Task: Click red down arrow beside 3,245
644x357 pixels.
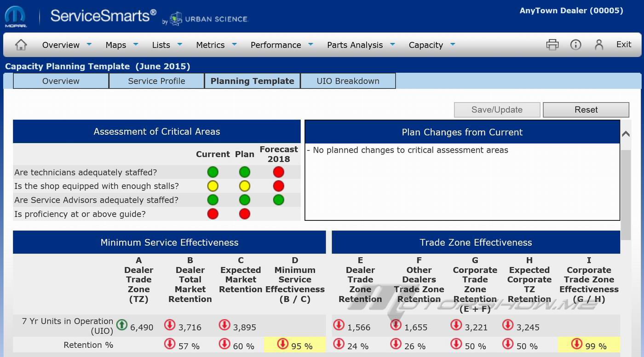Action: (x=508, y=325)
